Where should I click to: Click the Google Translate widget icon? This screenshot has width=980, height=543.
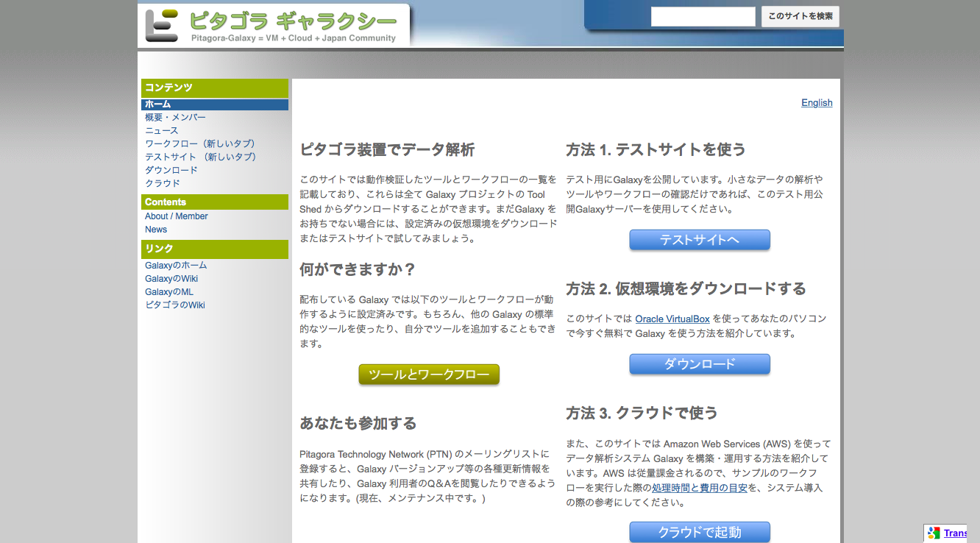934,533
